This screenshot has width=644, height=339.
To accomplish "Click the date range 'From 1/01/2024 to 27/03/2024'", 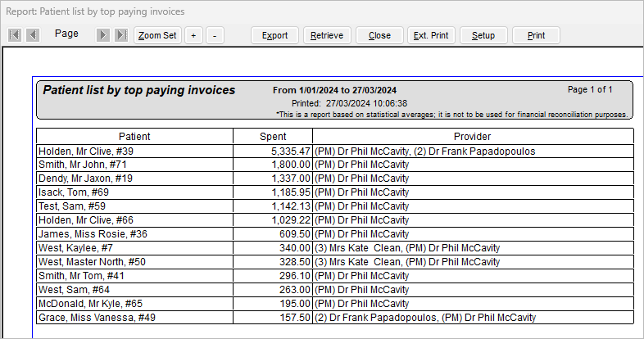I will (335, 90).
